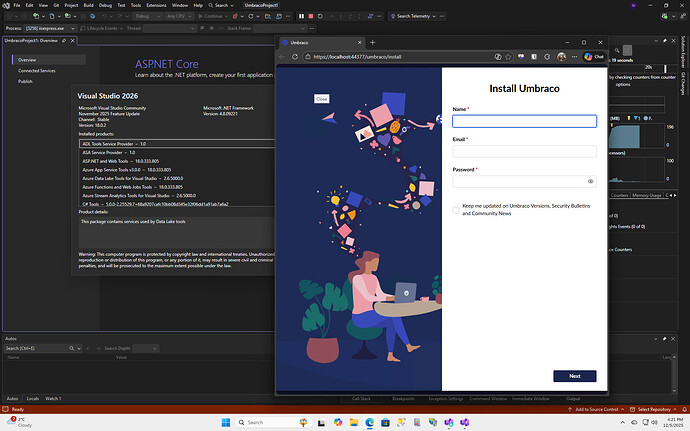
Task: Open Task View from the taskbar
Action: pos(321,423)
